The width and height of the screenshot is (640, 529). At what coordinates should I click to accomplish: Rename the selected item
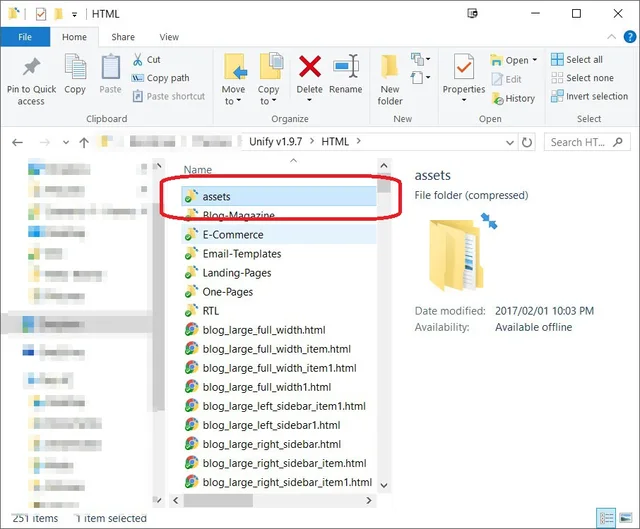346,74
